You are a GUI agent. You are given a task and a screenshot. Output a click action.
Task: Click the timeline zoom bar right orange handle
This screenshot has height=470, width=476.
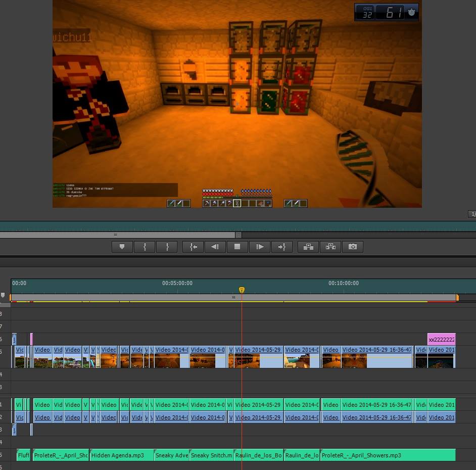(x=457, y=298)
